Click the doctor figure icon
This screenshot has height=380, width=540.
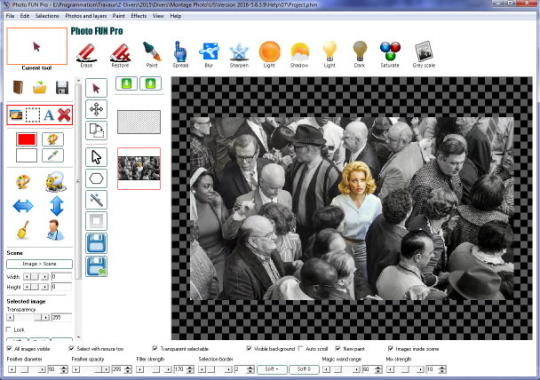pos(55,229)
